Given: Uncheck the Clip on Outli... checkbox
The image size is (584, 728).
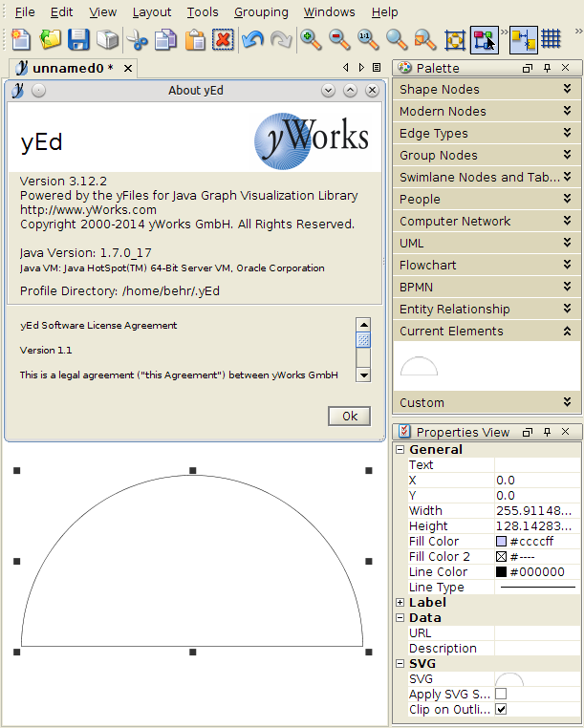Looking at the screenshot, I should 501,709.
